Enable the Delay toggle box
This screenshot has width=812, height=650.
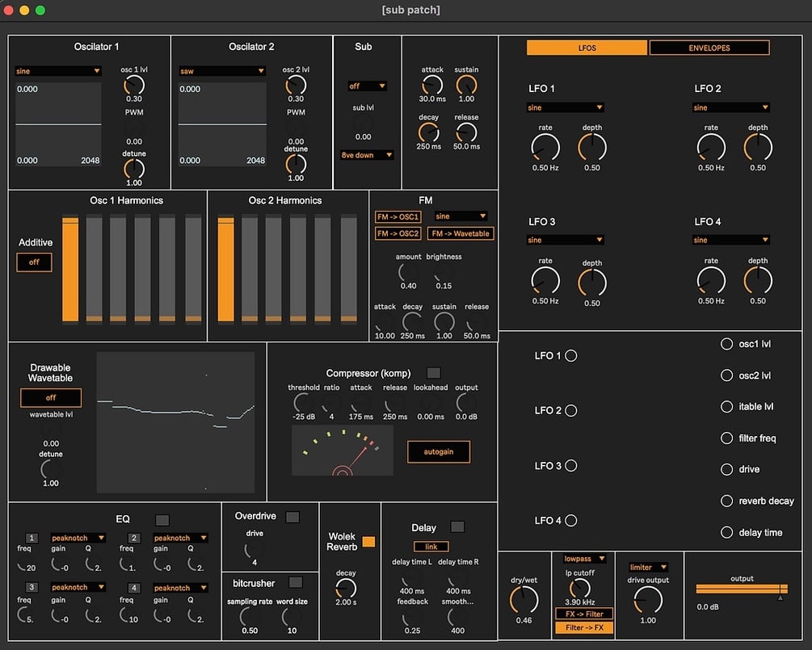coord(457,526)
